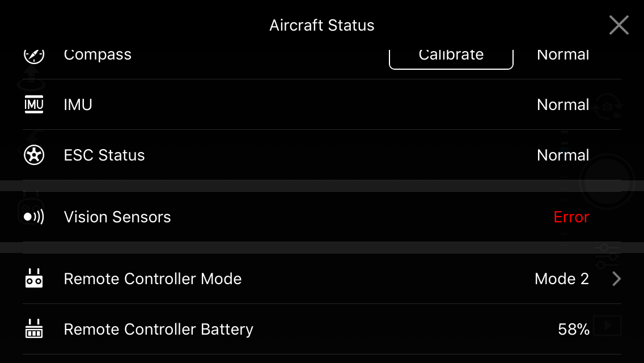Click the Vision Sensors signal icon
This screenshot has width=644, height=363.
(x=33, y=217)
